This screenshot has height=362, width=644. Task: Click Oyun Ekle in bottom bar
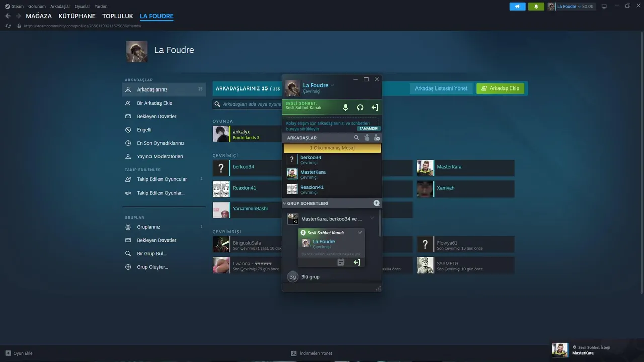tap(19, 353)
